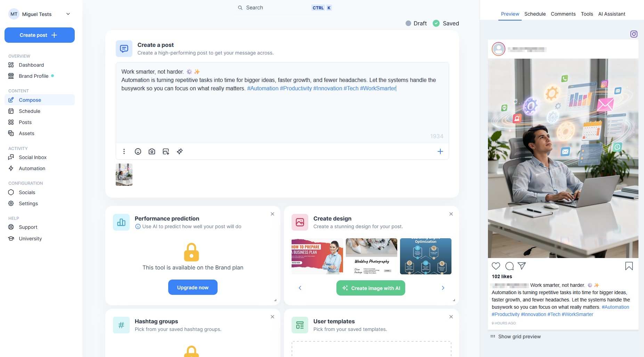Screen dimensions: 644x357
Task: Show the previous design template in the carousel
Action: [300, 288]
